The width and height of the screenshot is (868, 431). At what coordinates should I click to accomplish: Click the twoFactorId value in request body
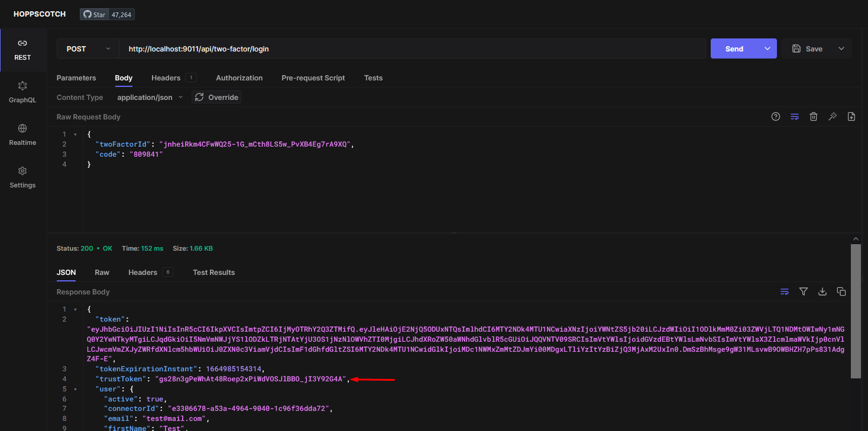pyautogui.click(x=257, y=144)
